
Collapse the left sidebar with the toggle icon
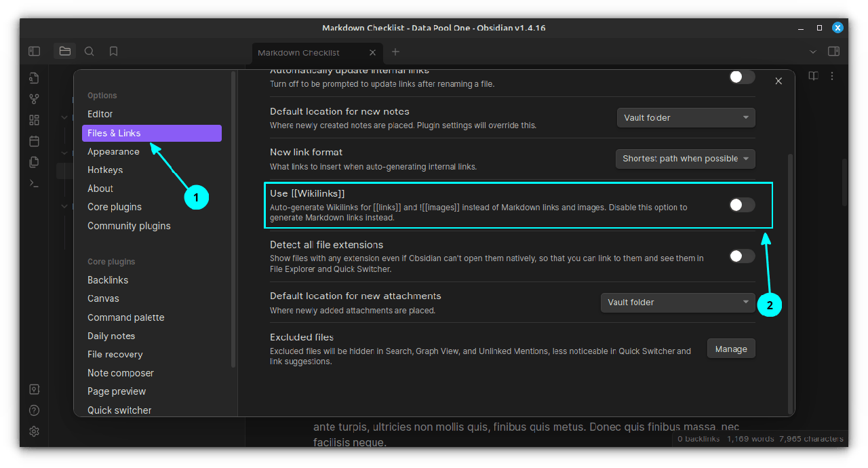pyautogui.click(x=35, y=51)
